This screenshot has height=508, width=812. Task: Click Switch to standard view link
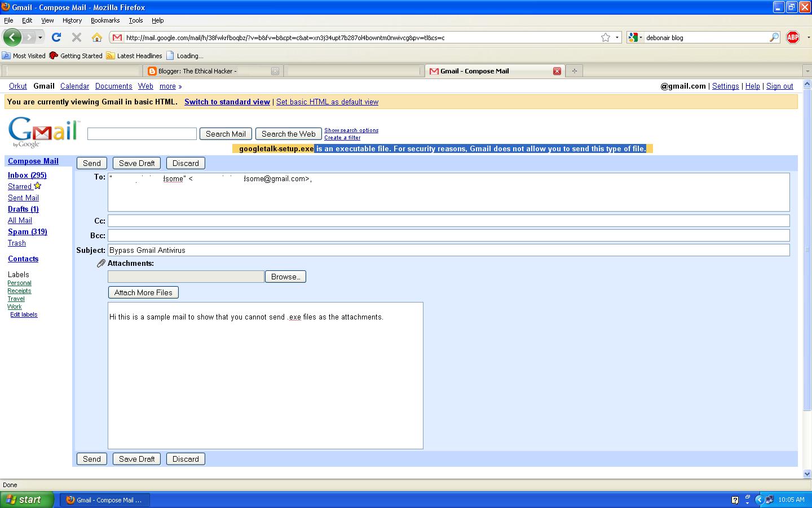227,102
